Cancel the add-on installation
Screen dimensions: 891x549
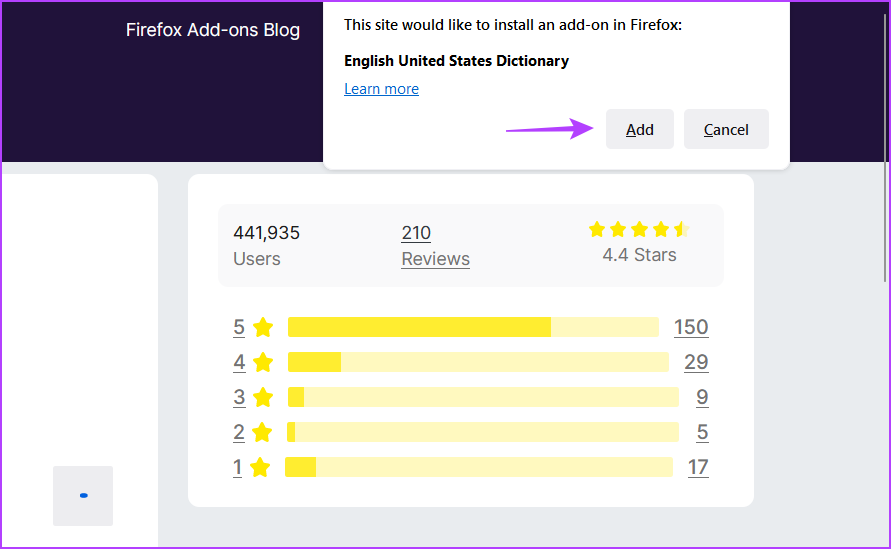coord(726,129)
